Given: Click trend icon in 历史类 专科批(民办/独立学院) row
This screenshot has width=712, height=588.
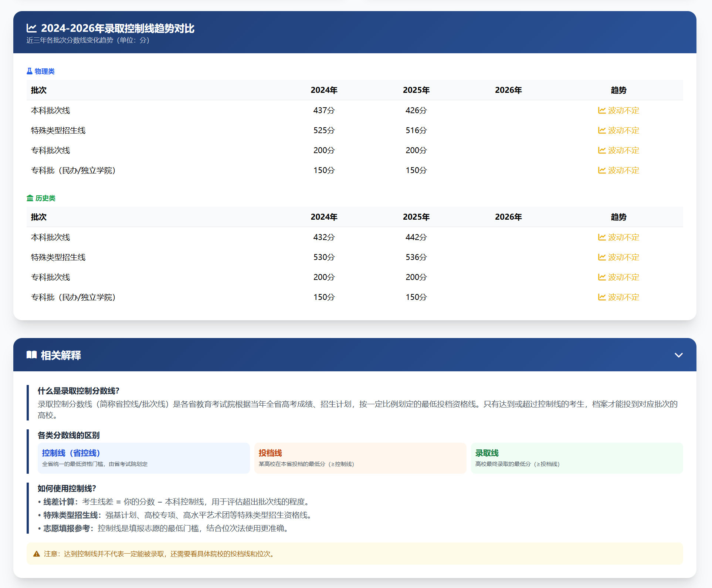Looking at the screenshot, I should coord(602,297).
